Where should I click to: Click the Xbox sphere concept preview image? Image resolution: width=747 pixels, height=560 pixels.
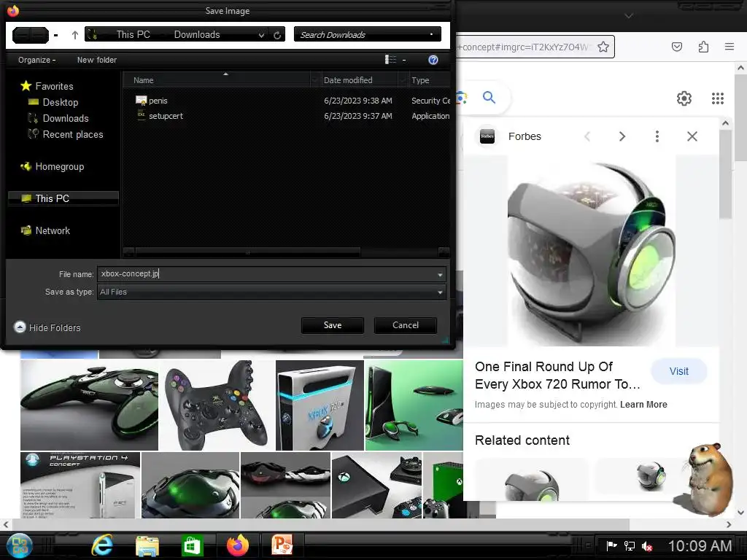click(x=591, y=251)
